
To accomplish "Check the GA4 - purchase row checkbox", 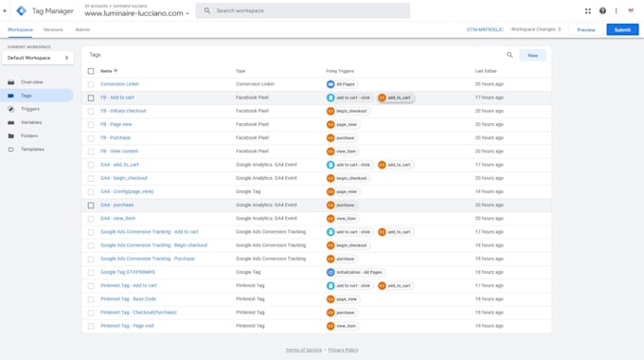I will click(x=91, y=205).
